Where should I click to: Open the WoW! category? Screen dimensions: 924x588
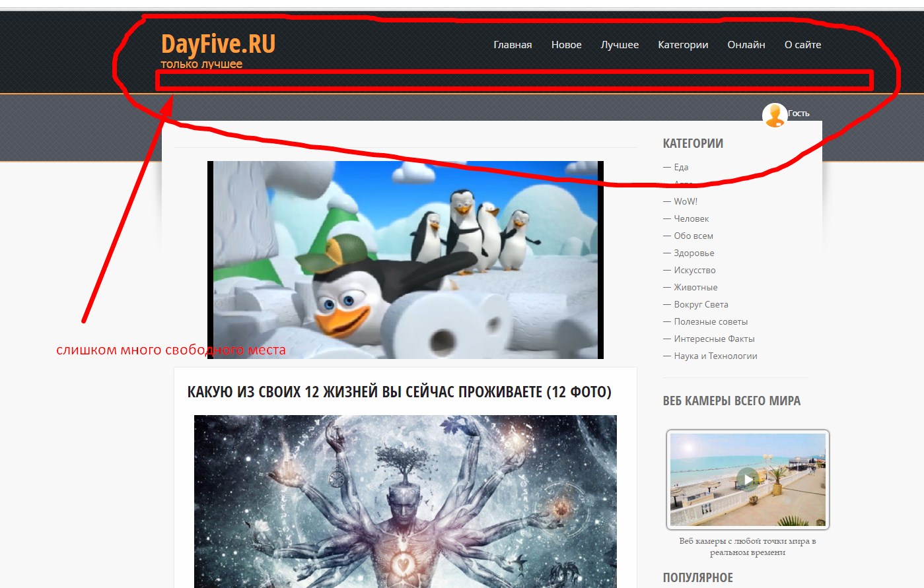pos(686,201)
